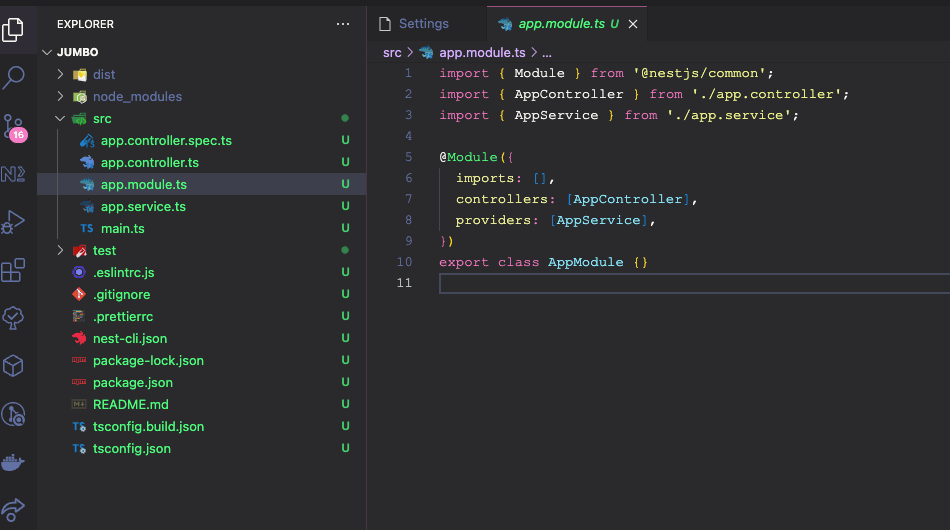Open the Search view in activity bar
950x530 pixels.
[x=14, y=76]
